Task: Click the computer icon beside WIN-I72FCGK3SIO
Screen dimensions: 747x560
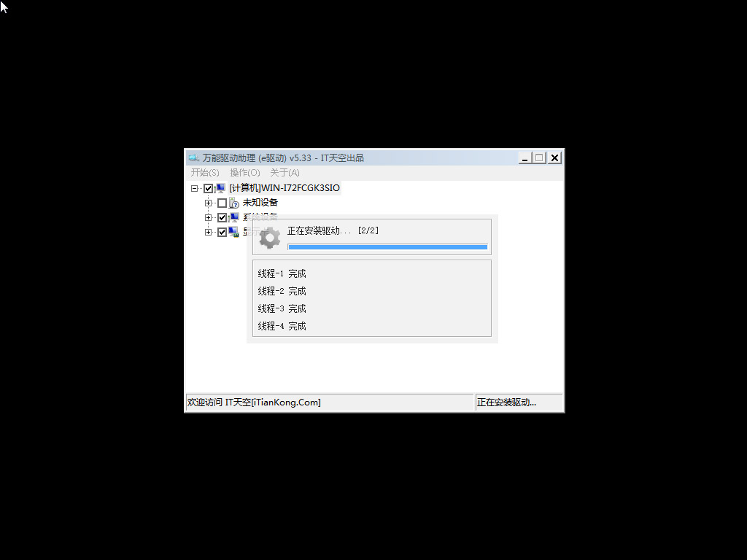Action: tap(220, 188)
